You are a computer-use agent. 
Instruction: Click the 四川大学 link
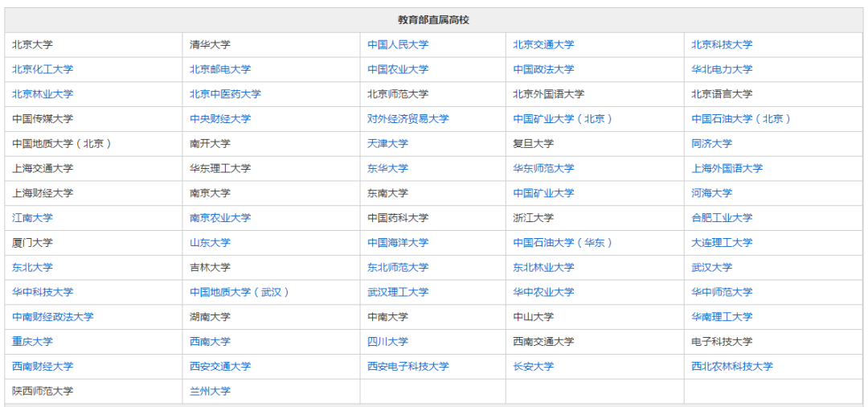click(x=387, y=342)
